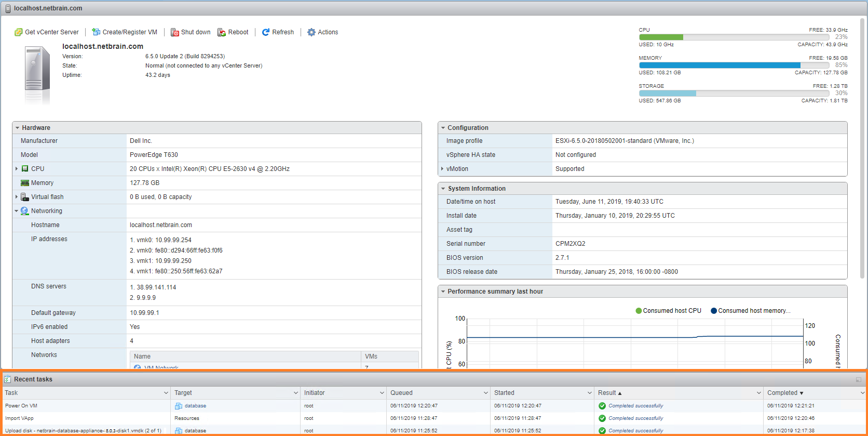
Task: Click the Recent tasks clipboard icon
Action: [8, 379]
